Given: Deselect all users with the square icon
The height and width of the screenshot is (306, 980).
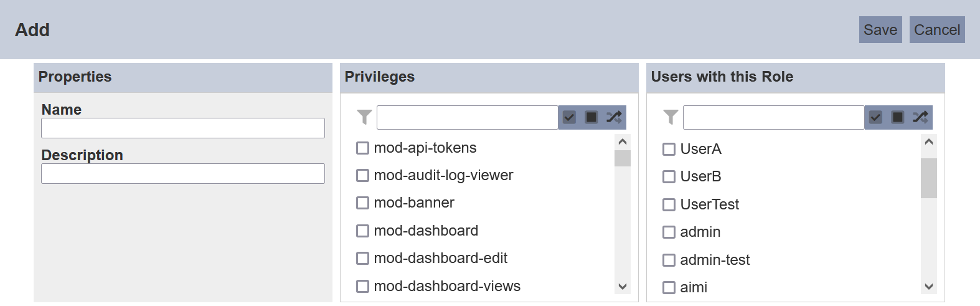Looking at the screenshot, I should click(898, 117).
